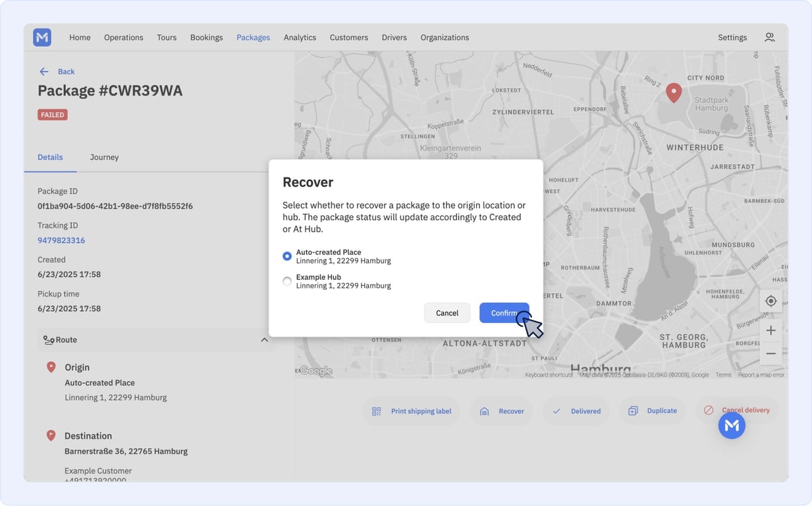Click the QR code icon for shipping label

377,411
